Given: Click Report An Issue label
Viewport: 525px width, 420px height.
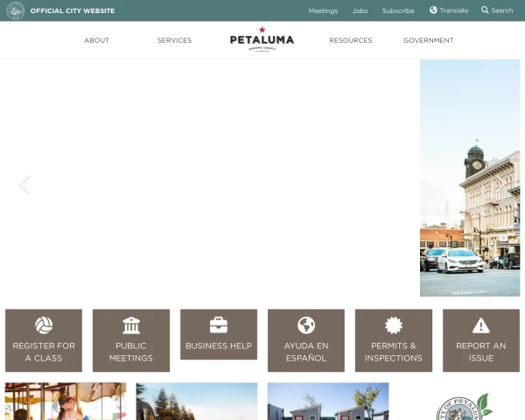Looking at the screenshot, I should (x=481, y=352).
